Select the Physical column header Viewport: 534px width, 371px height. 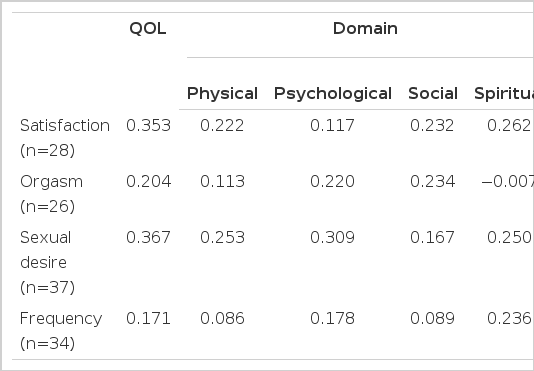[222, 94]
